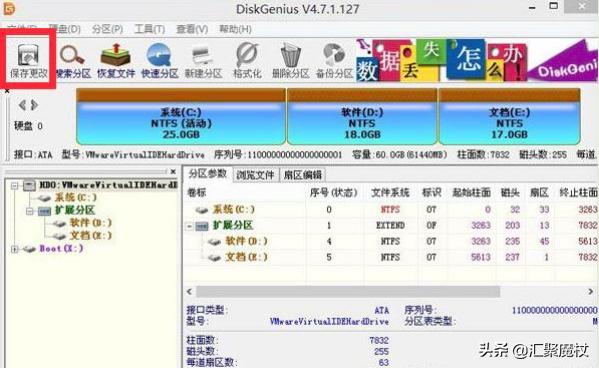
Task: Switch to the 浏览文件 tab
Action: 255,175
